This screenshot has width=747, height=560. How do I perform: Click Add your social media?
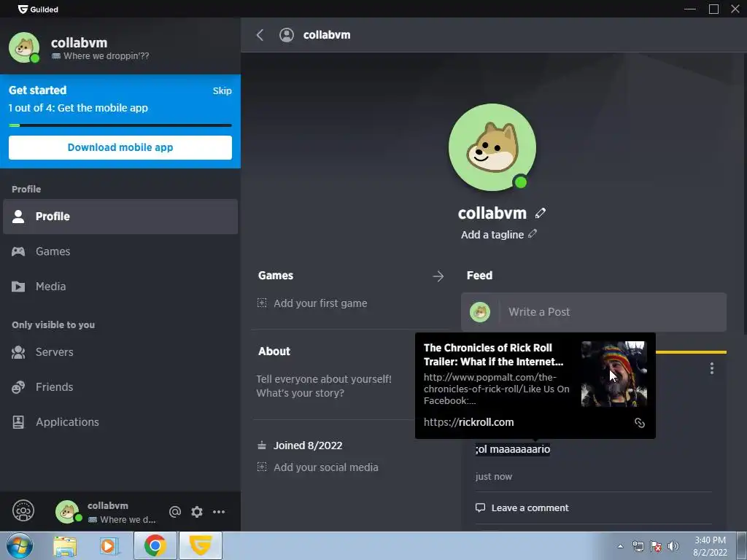click(326, 467)
